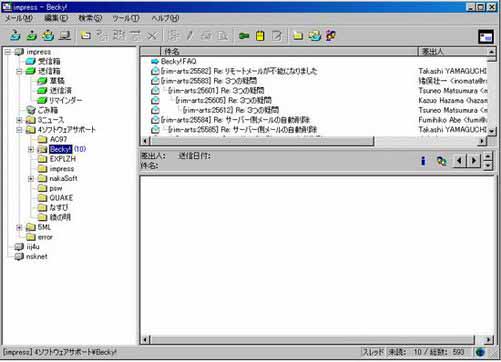Image resolution: width=501 pixels, height=362 pixels.
Task: Go to previous message with left arrow button
Action: tap(460, 161)
